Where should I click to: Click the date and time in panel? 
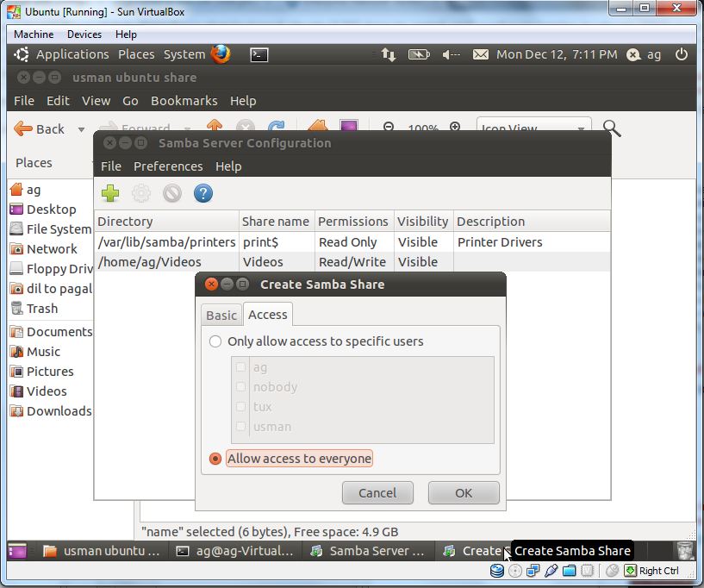pos(557,54)
